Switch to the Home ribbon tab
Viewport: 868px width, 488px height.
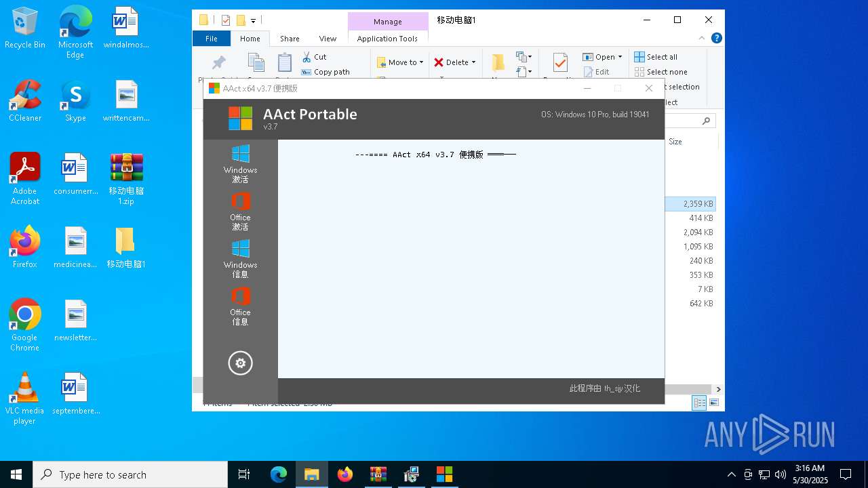pos(250,39)
